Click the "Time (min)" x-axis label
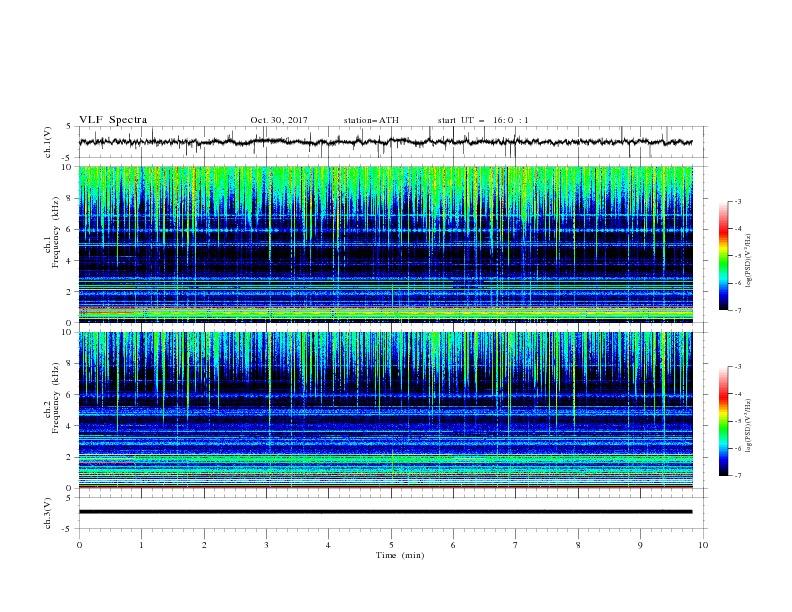Viewport: 792px width, 612px height. click(400, 555)
